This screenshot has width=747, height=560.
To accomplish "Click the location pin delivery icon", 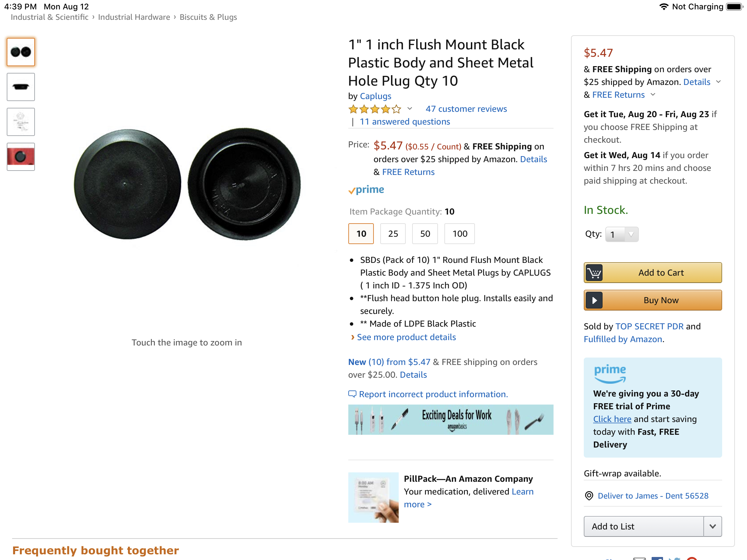I will point(589,496).
